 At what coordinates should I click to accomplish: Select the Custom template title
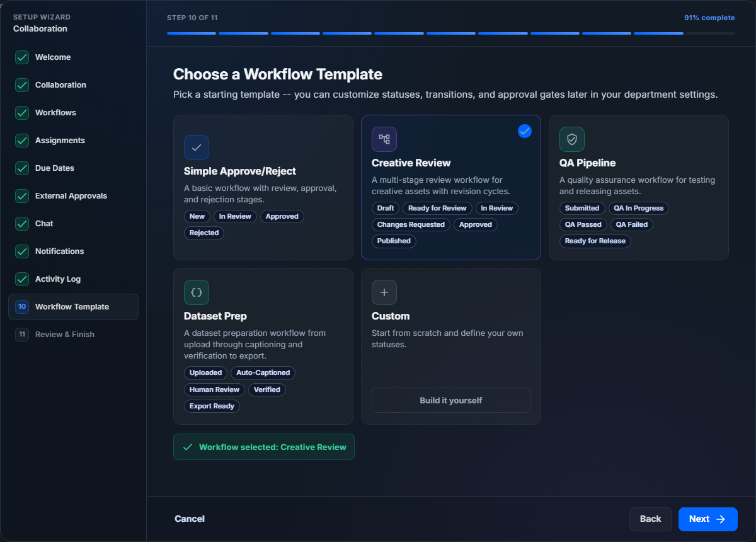(391, 316)
